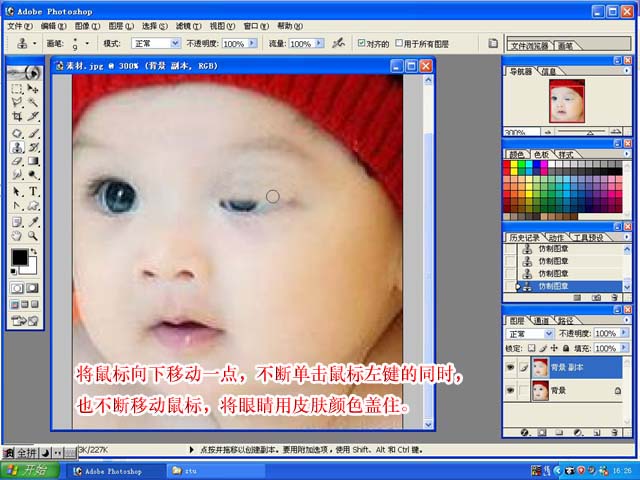Select the Hand tool
Image resolution: width=640 pixels, height=480 pixels.
[x=17, y=236]
